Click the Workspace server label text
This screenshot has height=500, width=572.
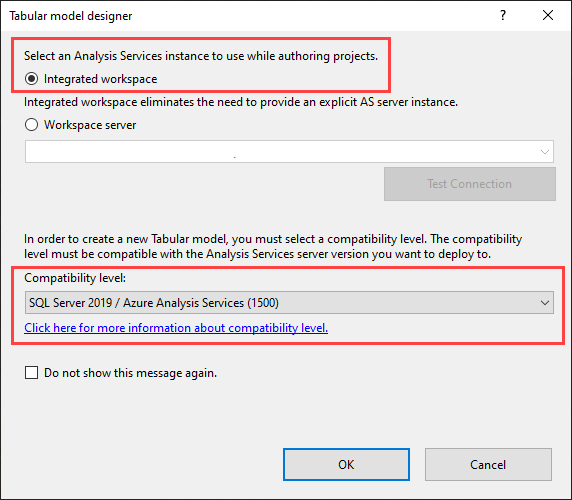click(x=90, y=125)
